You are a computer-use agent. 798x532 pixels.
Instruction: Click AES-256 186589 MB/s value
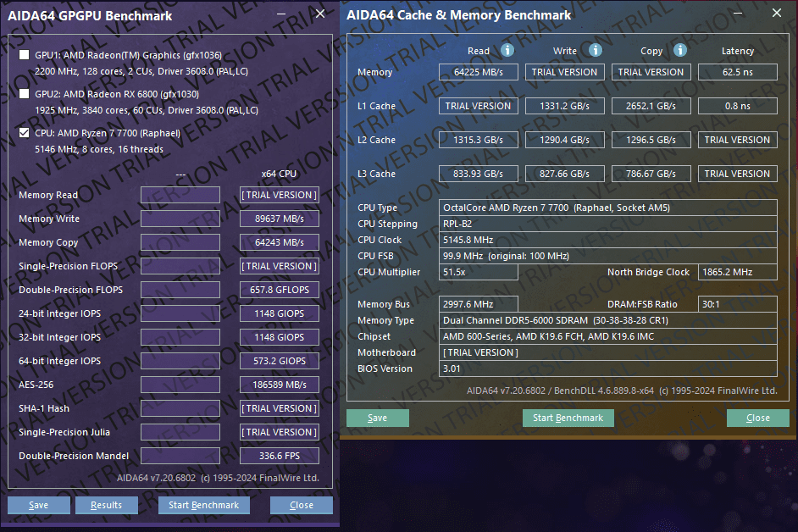280,385
